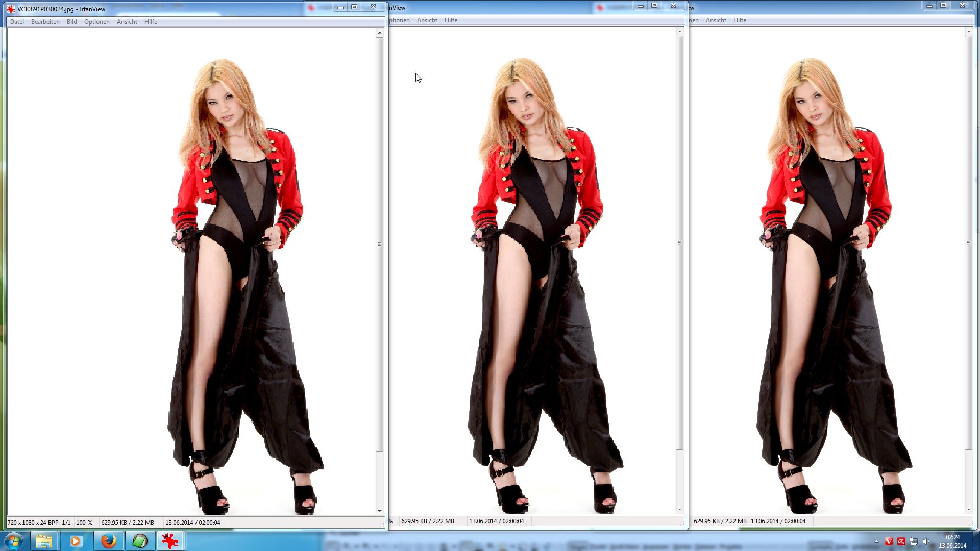Open Hilfe menu in the left IrfanView window
The image size is (980, 551).
pyautogui.click(x=151, y=22)
